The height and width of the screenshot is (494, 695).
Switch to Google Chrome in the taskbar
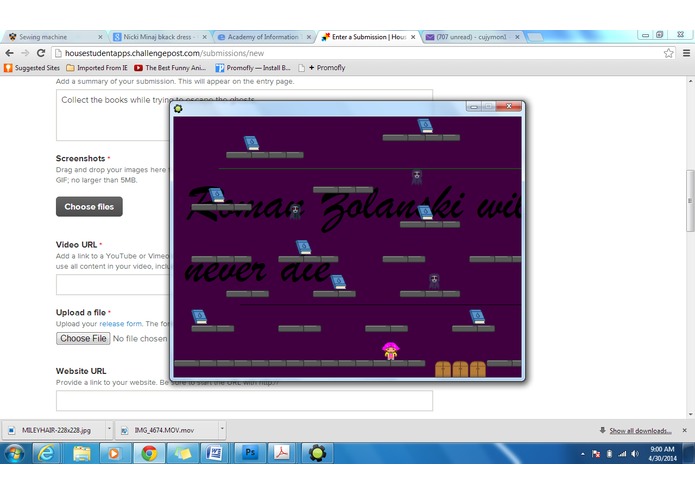point(149,453)
